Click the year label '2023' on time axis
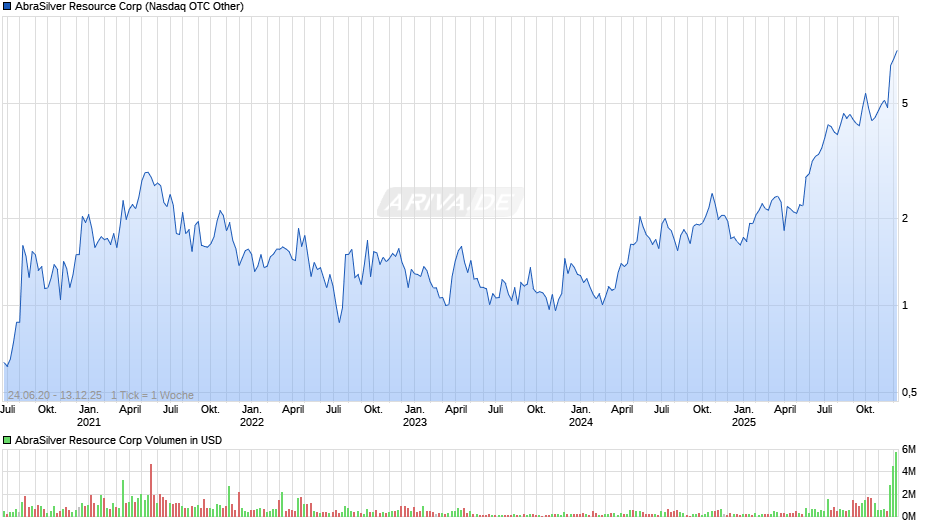 tap(415, 422)
